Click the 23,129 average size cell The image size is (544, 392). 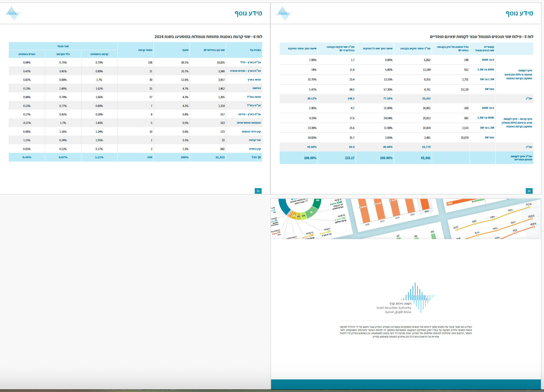point(464,90)
